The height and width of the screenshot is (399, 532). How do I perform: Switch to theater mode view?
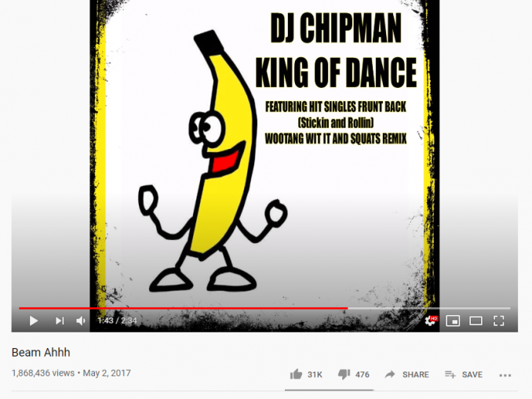coord(476,321)
